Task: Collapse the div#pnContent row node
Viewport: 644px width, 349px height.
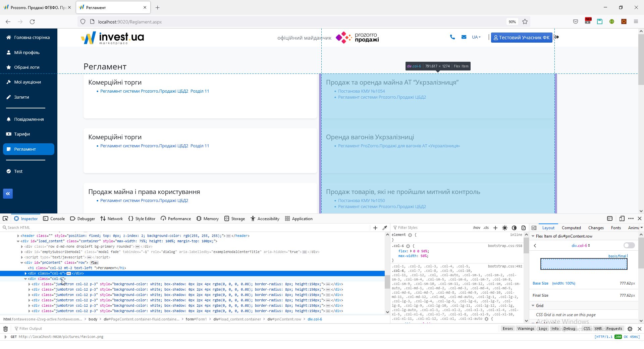Action: coord(22,263)
